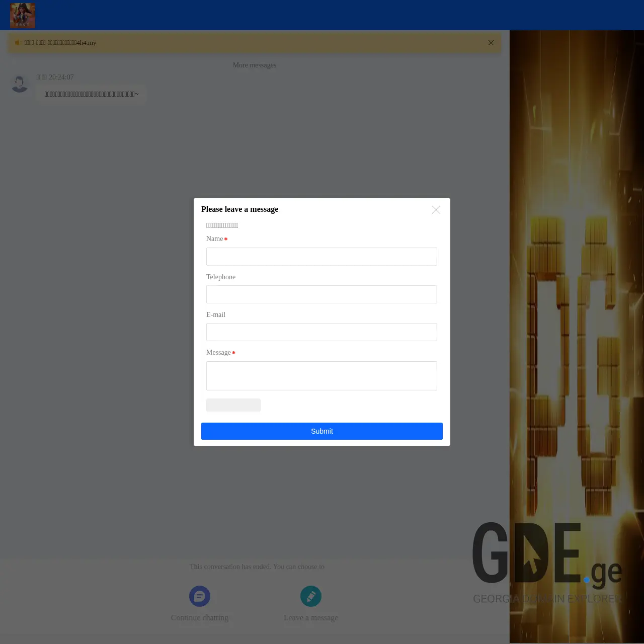
Task: Load older messages via More messages
Action: point(255,65)
